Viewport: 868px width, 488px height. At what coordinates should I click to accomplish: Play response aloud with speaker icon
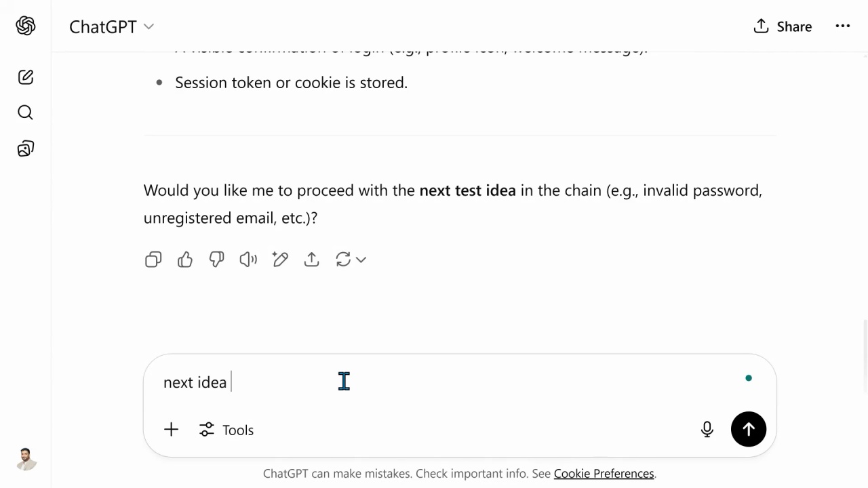coord(248,260)
